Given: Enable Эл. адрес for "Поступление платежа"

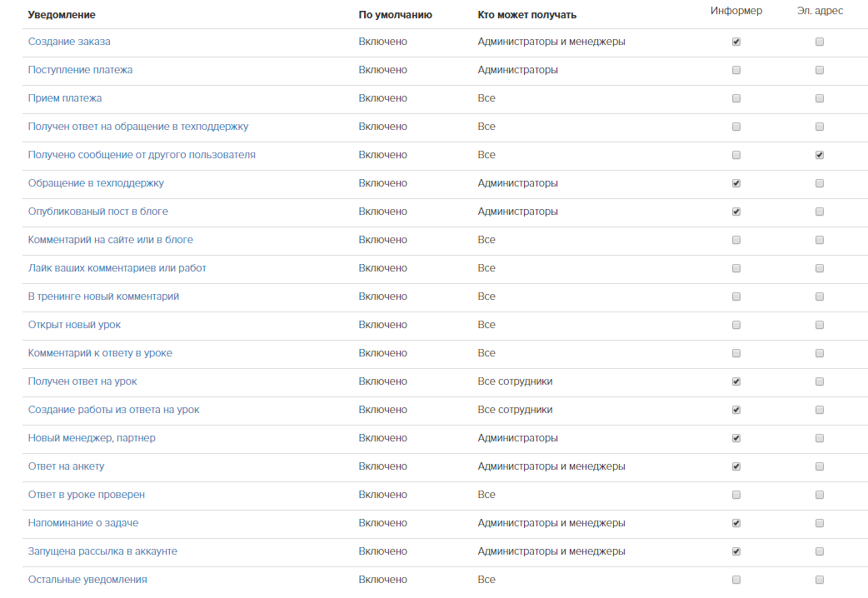Looking at the screenshot, I should click(x=820, y=70).
